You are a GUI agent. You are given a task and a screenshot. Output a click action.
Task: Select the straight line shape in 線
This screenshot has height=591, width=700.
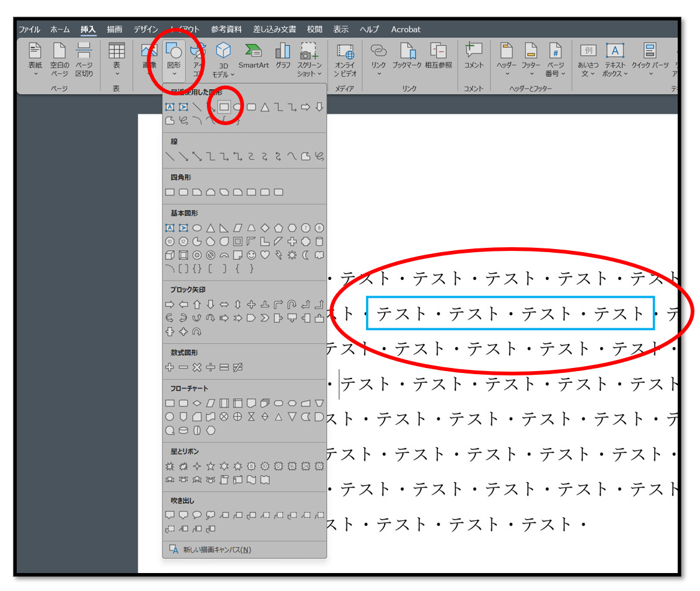(170, 156)
